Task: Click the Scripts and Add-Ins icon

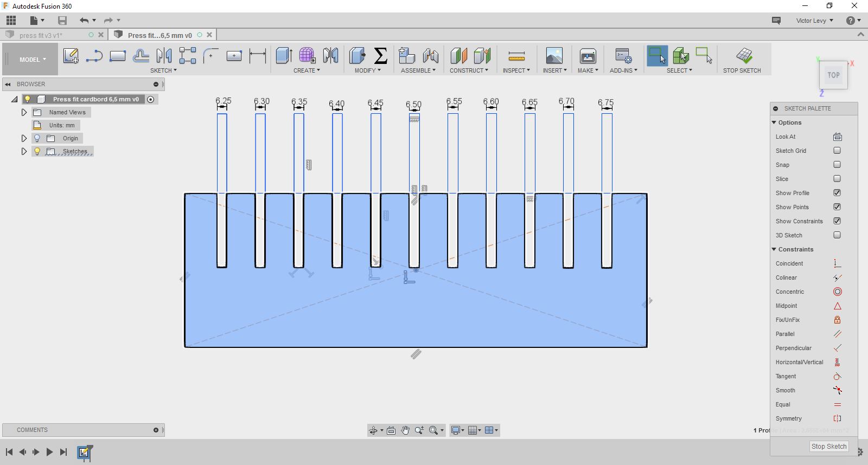Action: coord(623,56)
